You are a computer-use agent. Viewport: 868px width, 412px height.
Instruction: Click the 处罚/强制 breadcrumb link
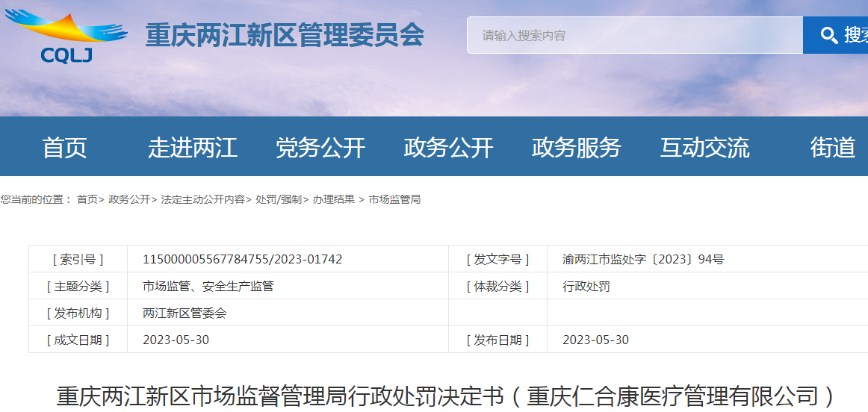[279, 199]
